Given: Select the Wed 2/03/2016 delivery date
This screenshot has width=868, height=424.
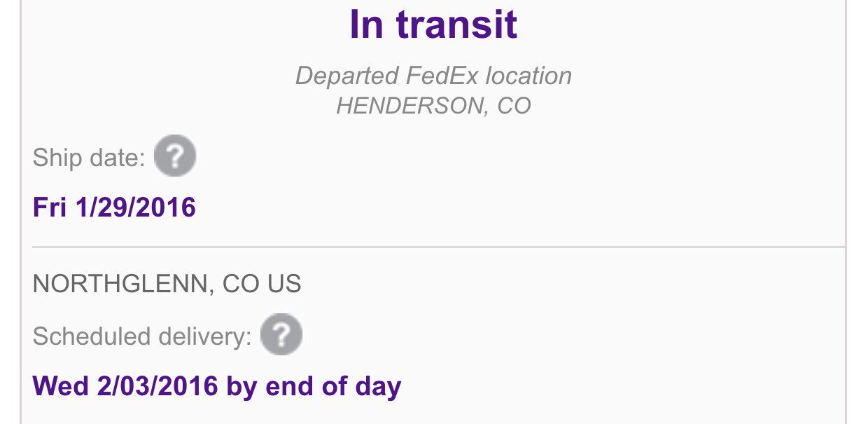Looking at the screenshot, I should tap(125, 386).
